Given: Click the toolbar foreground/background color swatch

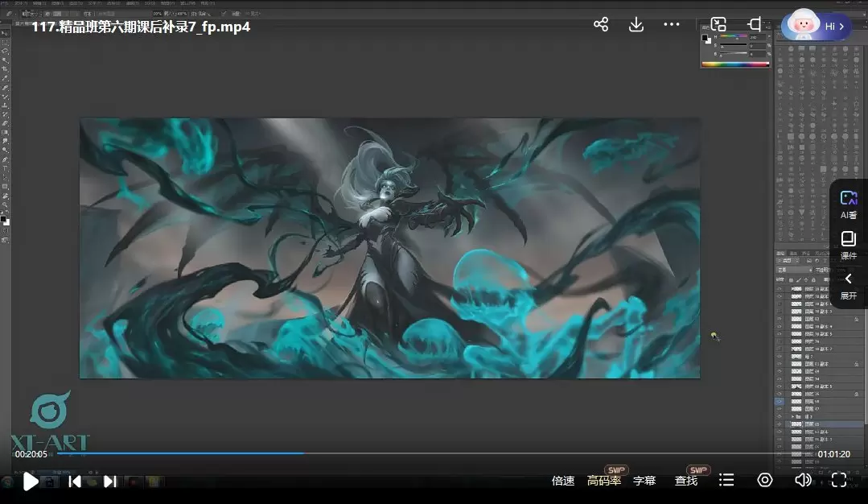Looking at the screenshot, I should click(x=5, y=220).
